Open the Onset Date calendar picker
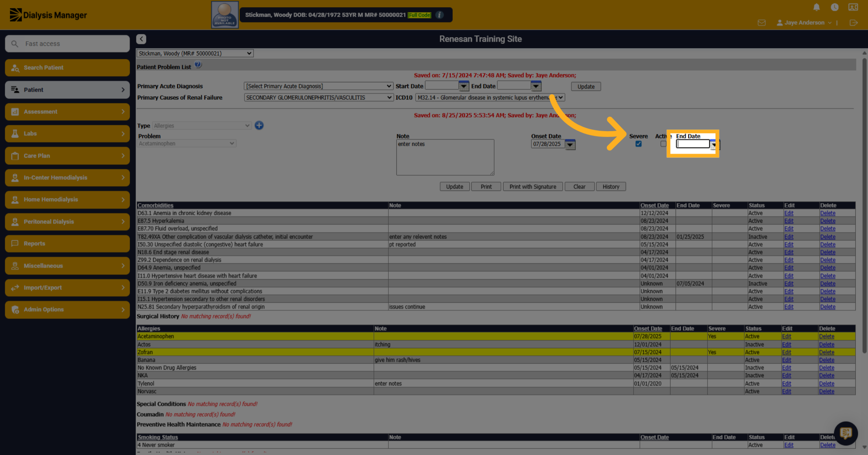The image size is (868, 455). point(570,144)
